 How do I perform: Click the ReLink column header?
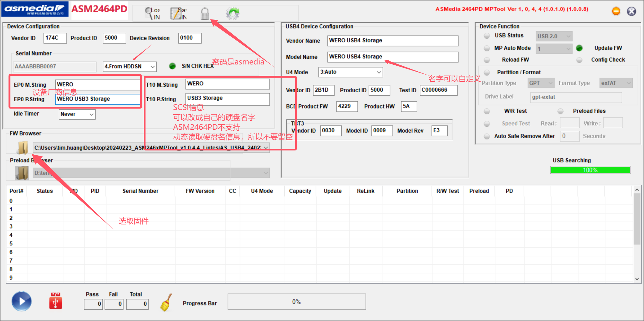[x=366, y=191]
